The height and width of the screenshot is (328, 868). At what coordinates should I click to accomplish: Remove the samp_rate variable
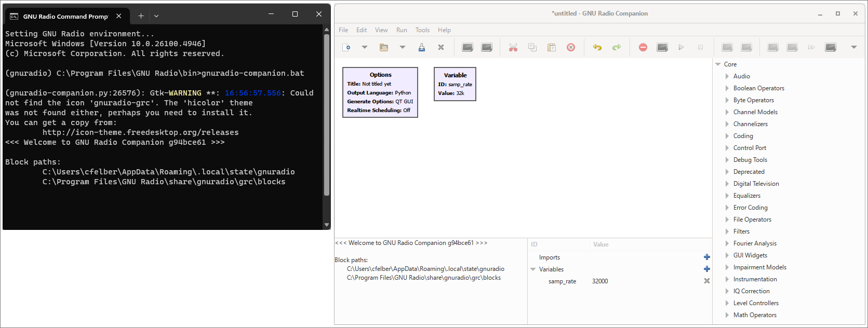706,281
